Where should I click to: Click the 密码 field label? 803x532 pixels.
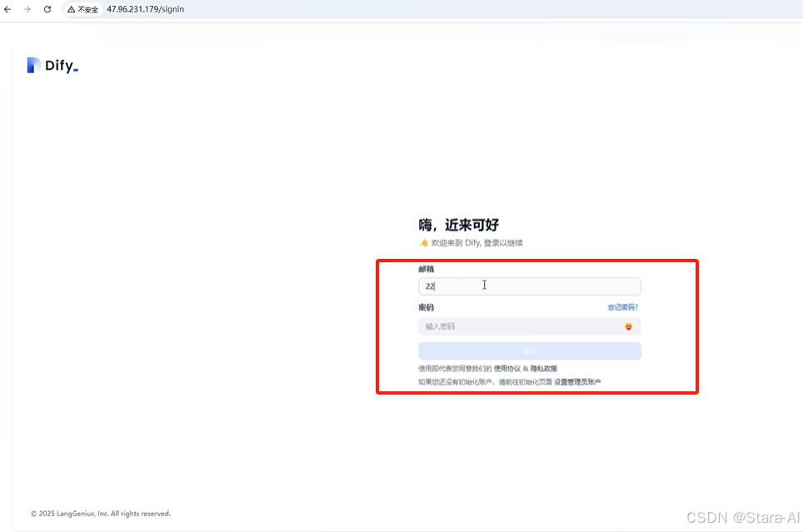tap(426, 307)
